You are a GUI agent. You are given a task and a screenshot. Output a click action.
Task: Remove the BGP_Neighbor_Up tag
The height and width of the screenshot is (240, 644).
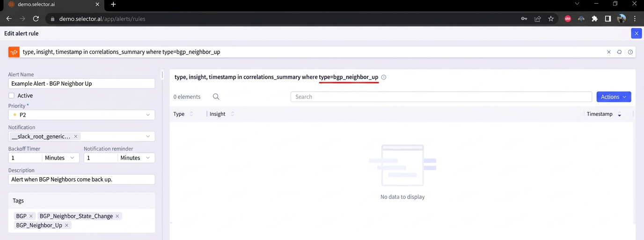[x=67, y=225]
